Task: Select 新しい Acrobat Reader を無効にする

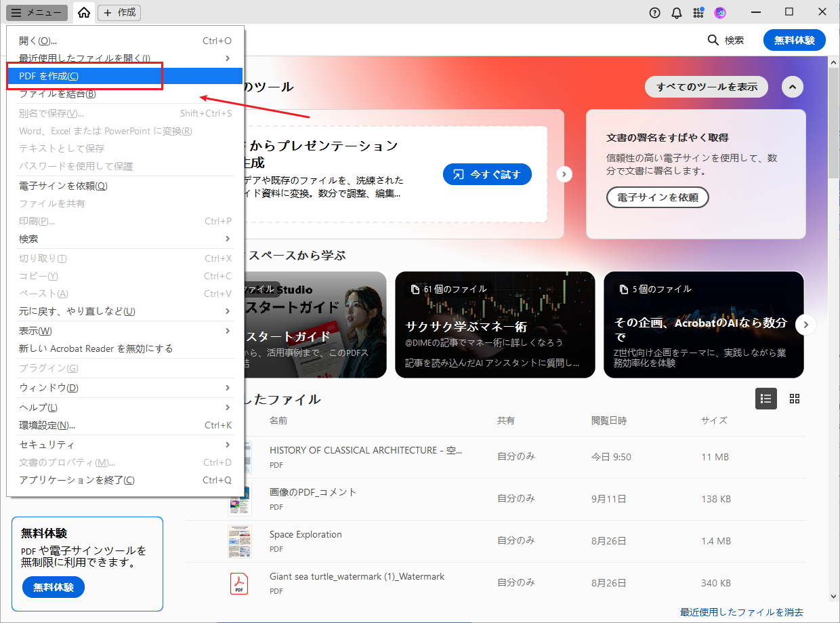Action: pos(125,348)
